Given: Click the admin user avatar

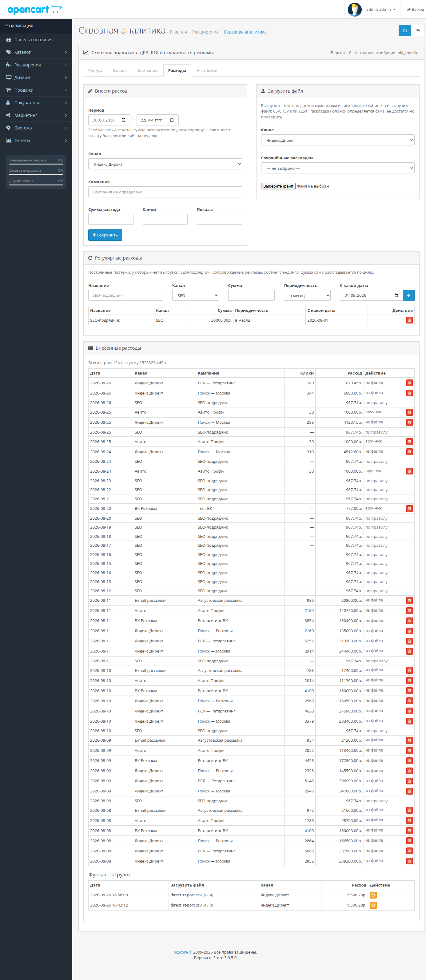Looking at the screenshot, I should 354,10.
